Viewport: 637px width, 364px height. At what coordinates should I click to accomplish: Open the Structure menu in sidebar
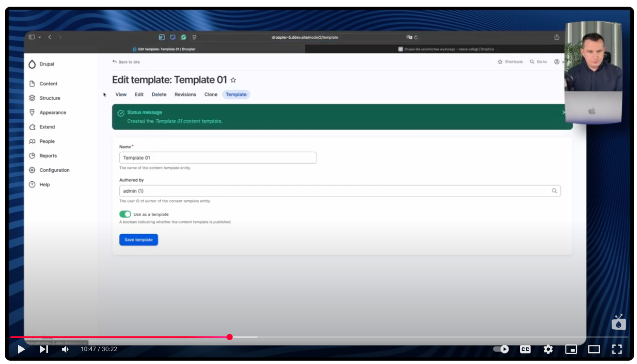50,98
